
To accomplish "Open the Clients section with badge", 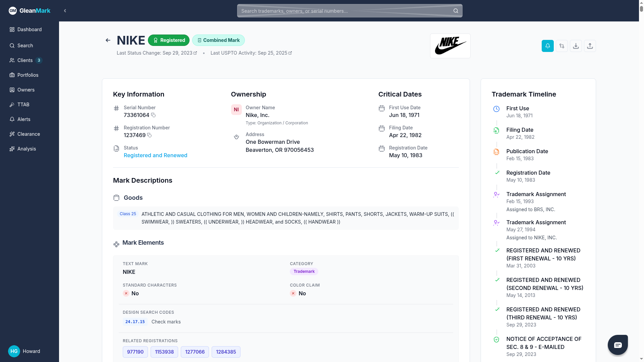I will tap(25, 60).
